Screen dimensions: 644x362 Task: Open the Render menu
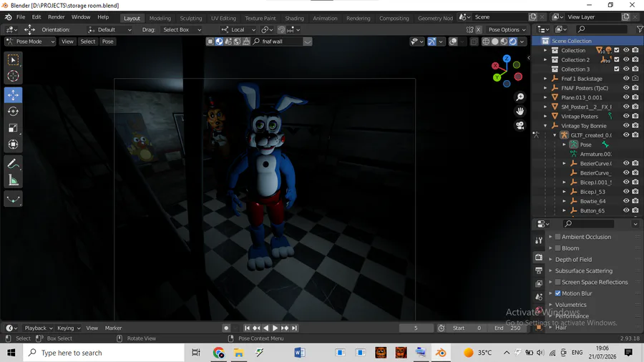pos(57,17)
